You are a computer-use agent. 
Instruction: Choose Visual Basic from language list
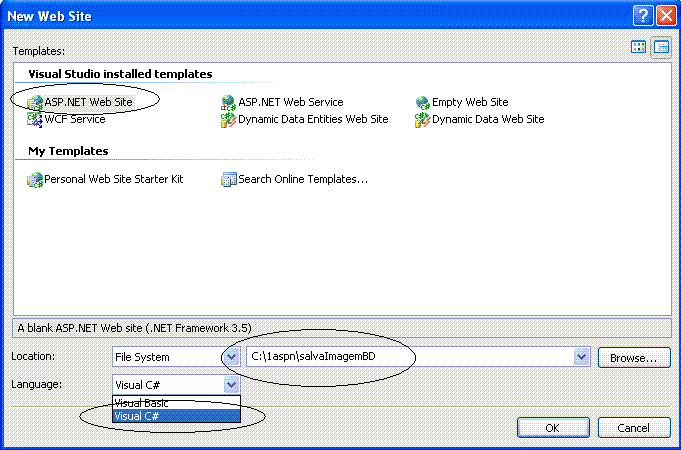pos(176,403)
